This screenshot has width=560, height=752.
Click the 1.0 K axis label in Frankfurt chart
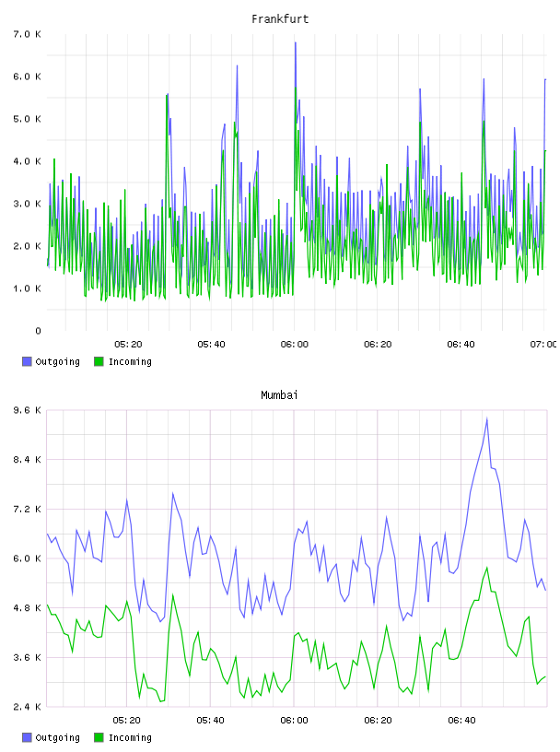pyautogui.click(x=28, y=288)
